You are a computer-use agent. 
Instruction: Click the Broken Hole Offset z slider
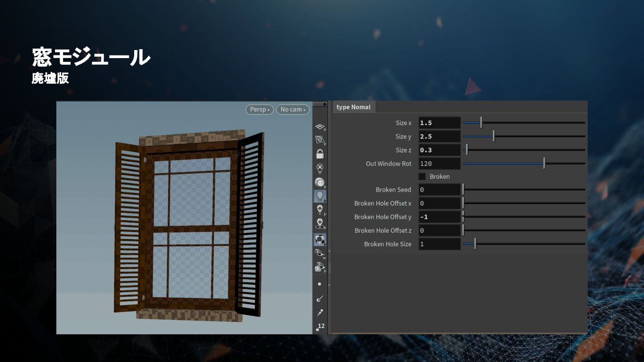click(524, 231)
